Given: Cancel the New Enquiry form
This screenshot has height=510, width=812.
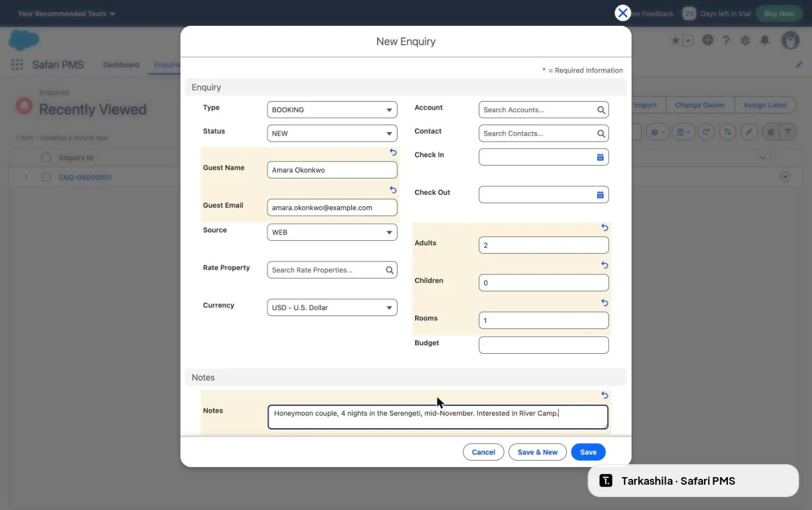Looking at the screenshot, I should click(x=484, y=452).
